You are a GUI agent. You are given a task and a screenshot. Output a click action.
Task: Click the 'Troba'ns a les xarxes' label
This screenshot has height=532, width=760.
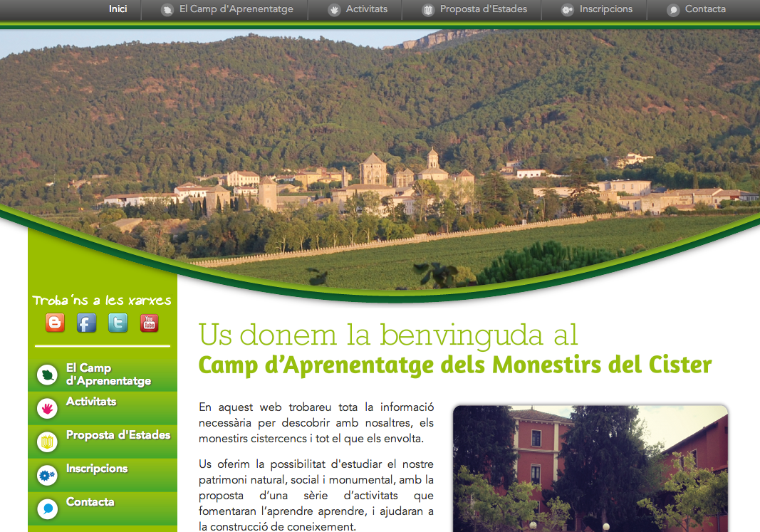coord(102,301)
